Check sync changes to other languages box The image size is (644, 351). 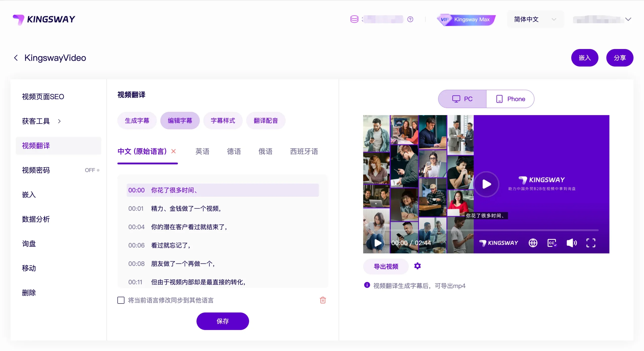(121, 300)
